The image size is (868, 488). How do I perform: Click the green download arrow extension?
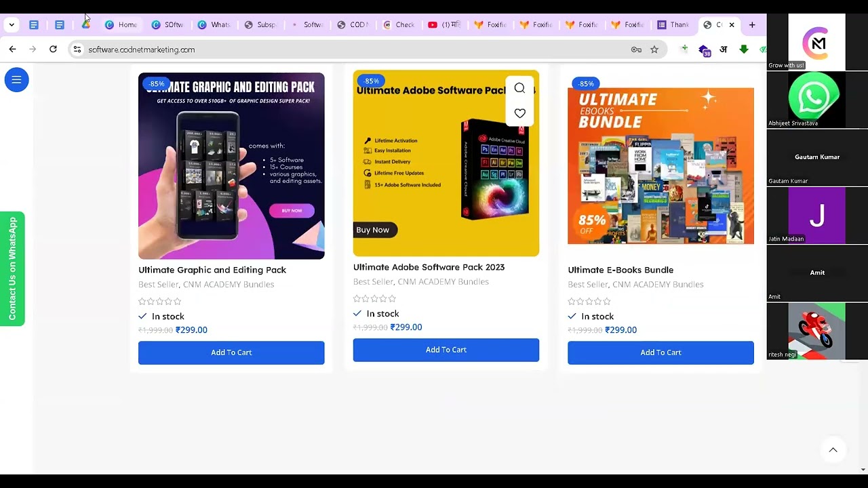(x=744, y=49)
